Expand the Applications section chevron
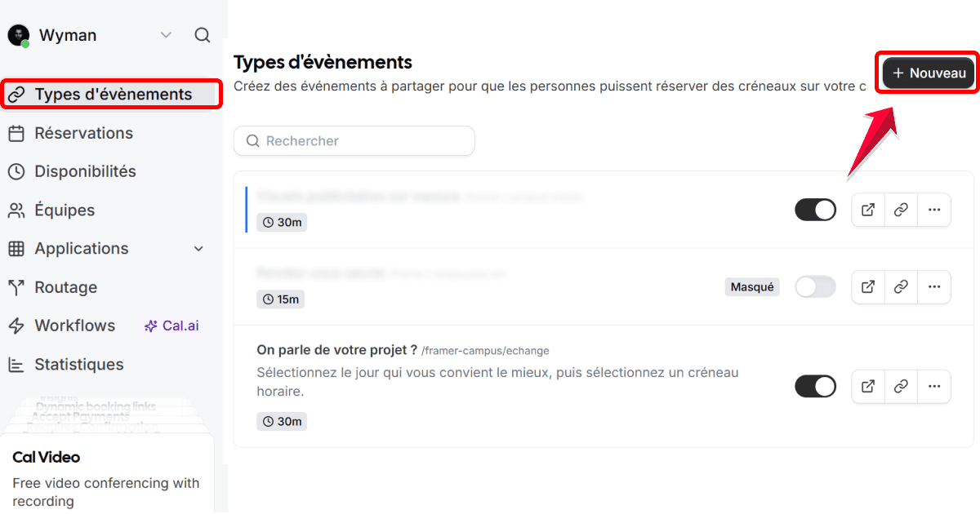The height and width of the screenshot is (514, 980). pyautogui.click(x=198, y=248)
